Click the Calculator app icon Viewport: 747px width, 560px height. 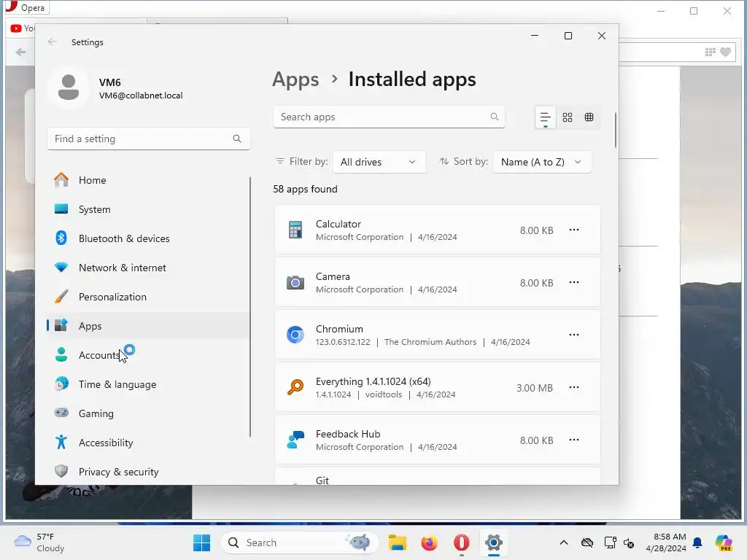[x=295, y=230]
